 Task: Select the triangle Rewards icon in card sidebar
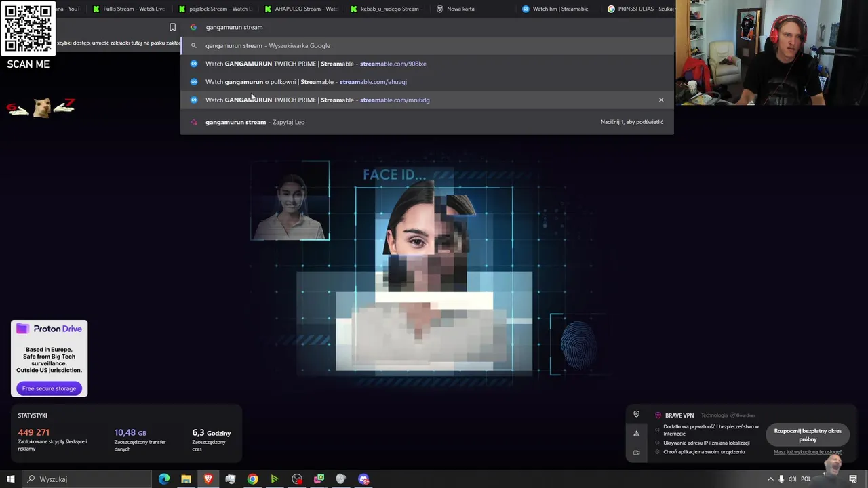point(636,433)
